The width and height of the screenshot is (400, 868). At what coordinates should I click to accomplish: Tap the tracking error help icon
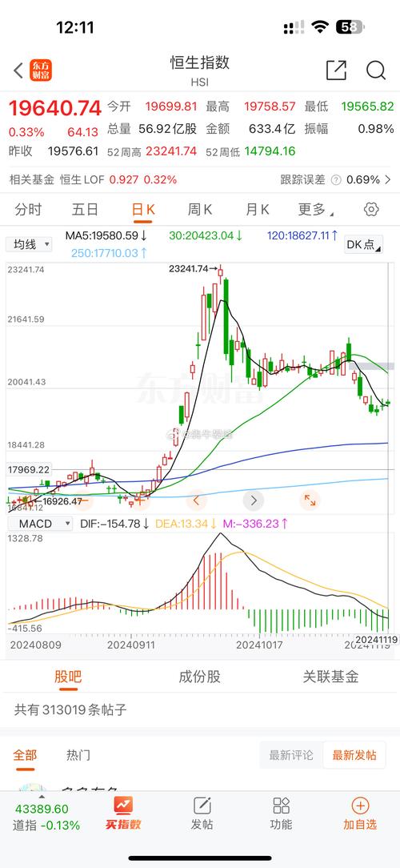pyautogui.click(x=336, y=180)
